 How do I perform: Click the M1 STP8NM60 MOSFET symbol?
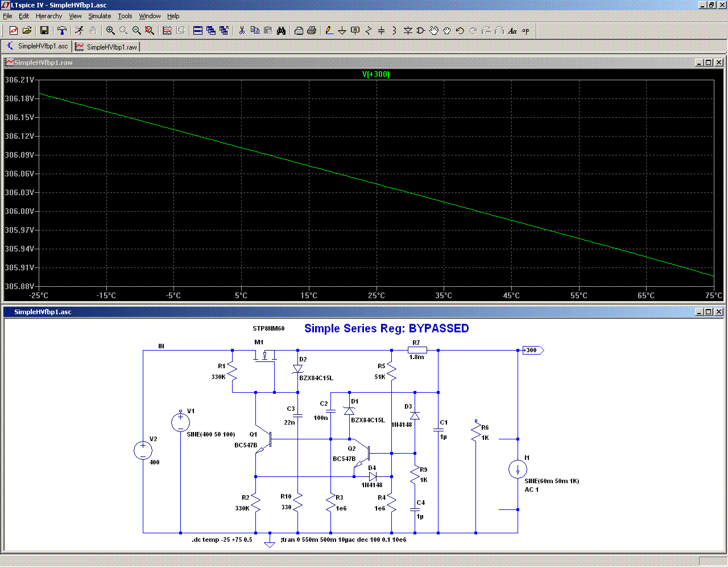click(265, 357)
